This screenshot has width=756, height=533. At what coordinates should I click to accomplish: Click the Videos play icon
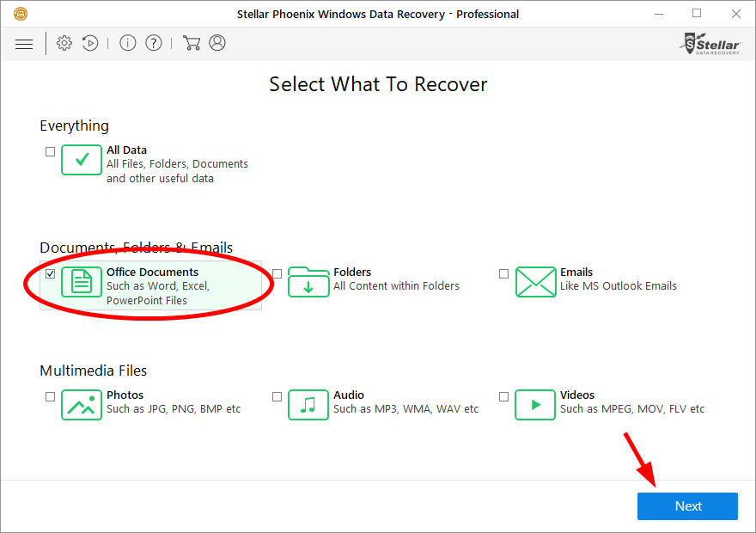pyautogui.click(x=535, y=405)
